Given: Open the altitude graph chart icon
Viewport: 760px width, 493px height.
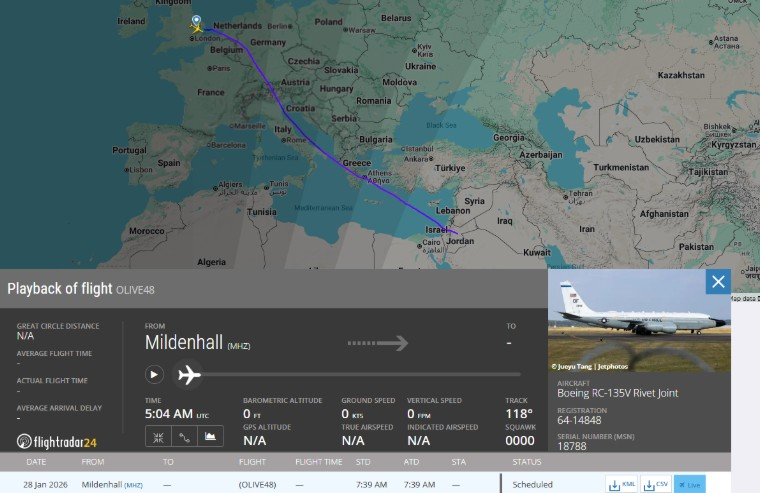Looking at the screenshot, I should [210, 436].
